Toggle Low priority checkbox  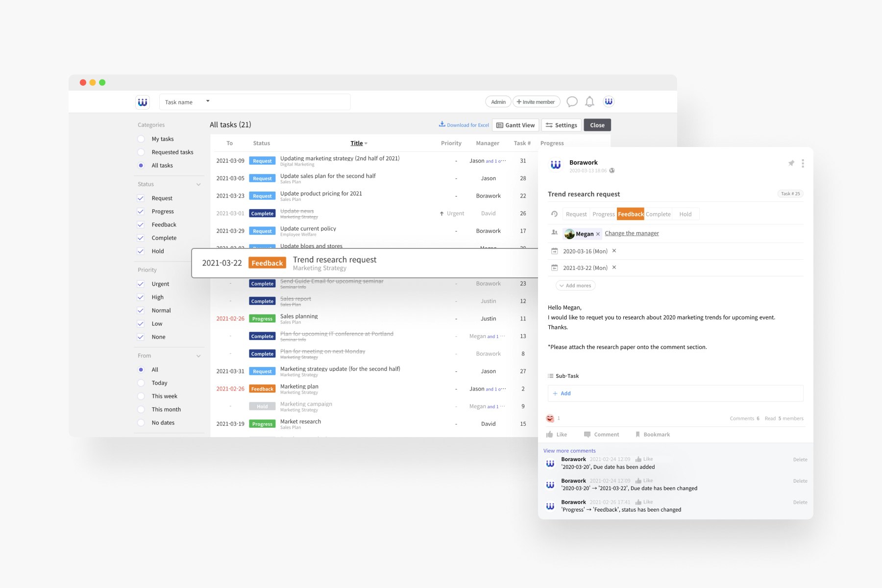pyautogui.click(x=141, y=324)
